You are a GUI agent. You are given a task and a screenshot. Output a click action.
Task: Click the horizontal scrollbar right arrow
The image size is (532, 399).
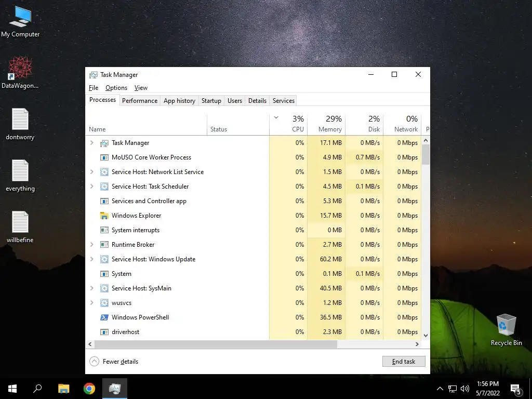coord(417,344)
